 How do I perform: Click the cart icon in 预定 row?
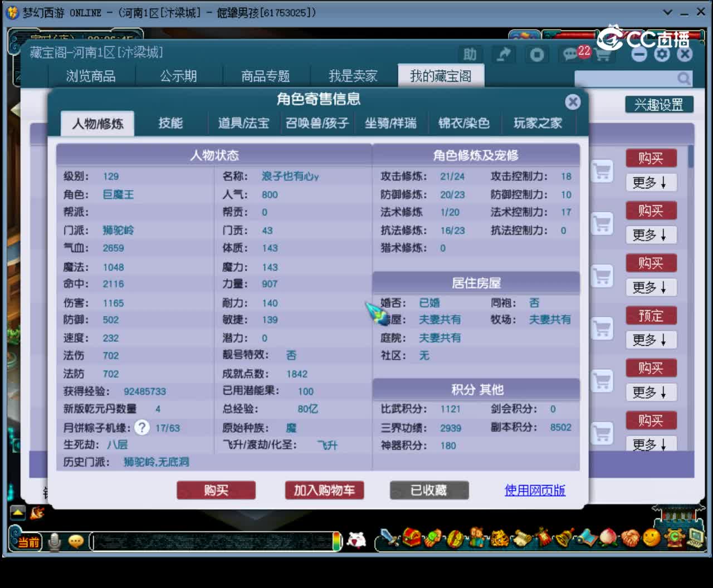click(602, 329)
